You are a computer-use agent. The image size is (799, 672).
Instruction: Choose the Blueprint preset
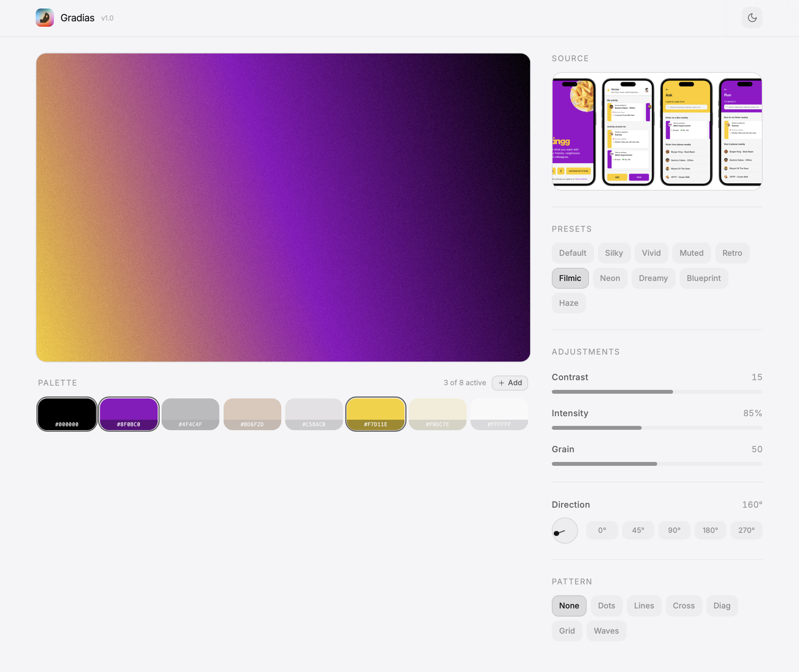703,278
